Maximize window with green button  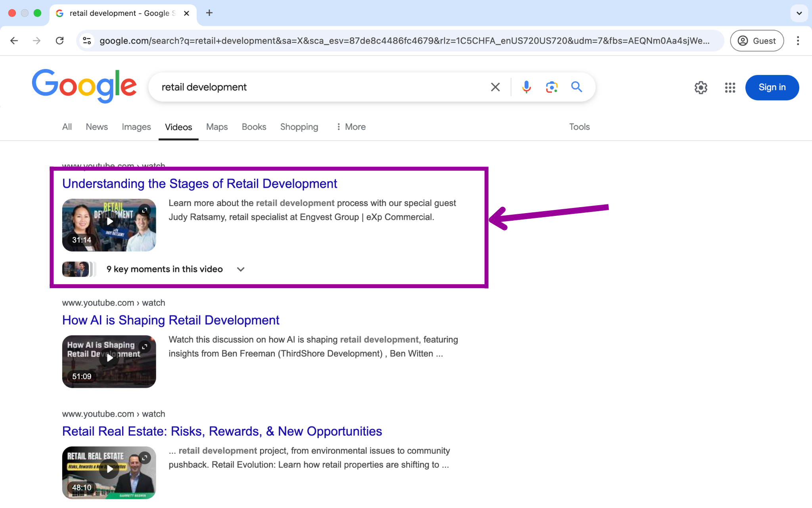point(37,13)
